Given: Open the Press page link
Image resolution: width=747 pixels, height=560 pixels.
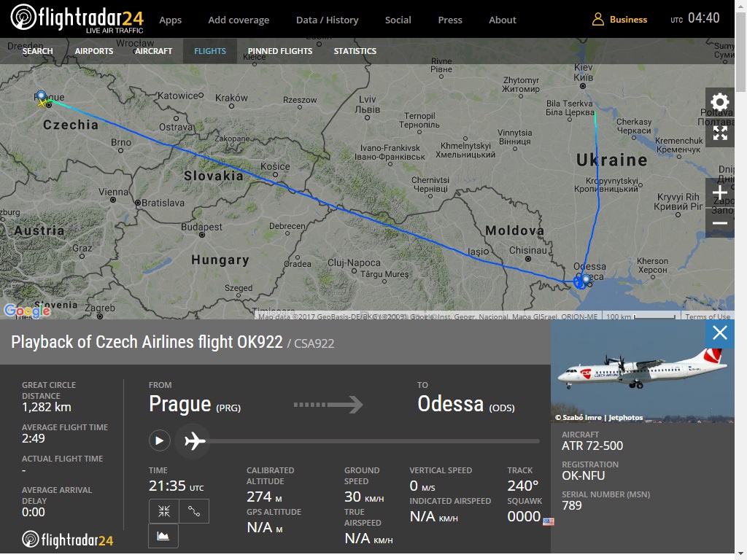Looking at the screenshot, I should pos(450,20).
